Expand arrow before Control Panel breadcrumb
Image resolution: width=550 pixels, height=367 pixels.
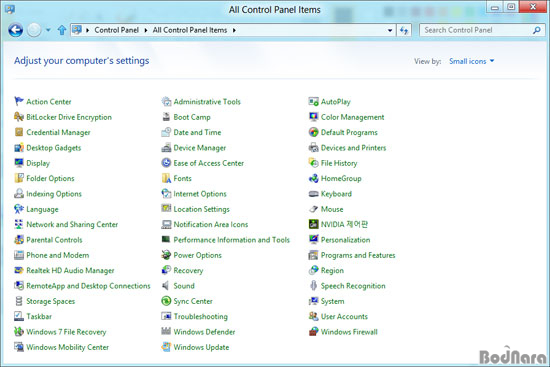tap(87, 30)
